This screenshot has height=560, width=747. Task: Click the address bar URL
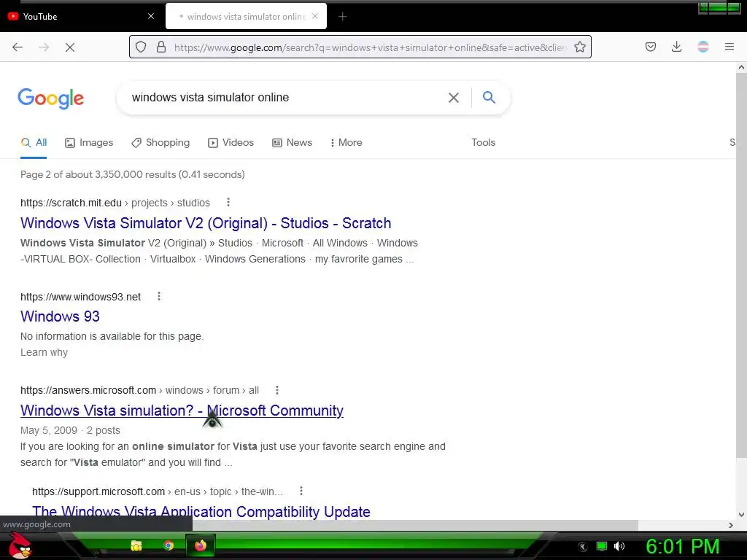(370, 47)
